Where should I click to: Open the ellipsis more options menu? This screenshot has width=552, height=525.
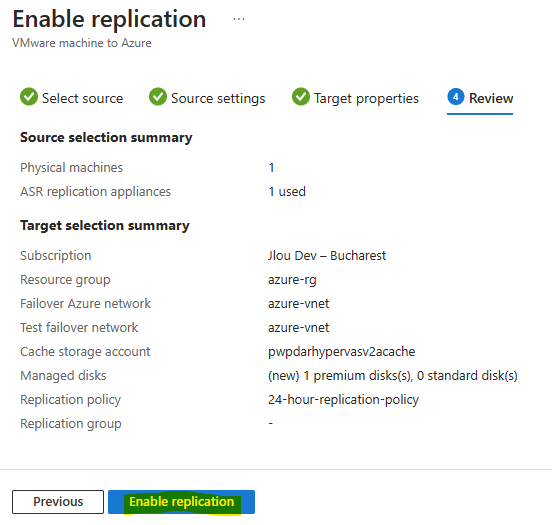[x=239, y=19]
